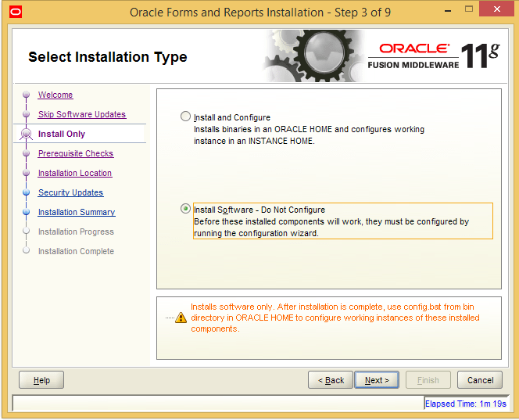519x420 pixels.
Task: Click the Oracle red logo icon in title bar
Action: 15,13
